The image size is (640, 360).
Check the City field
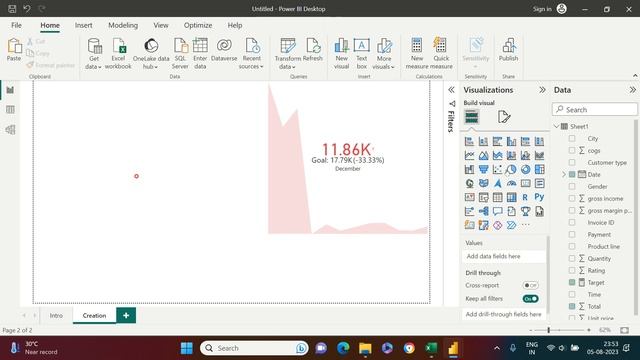[572, 138]
